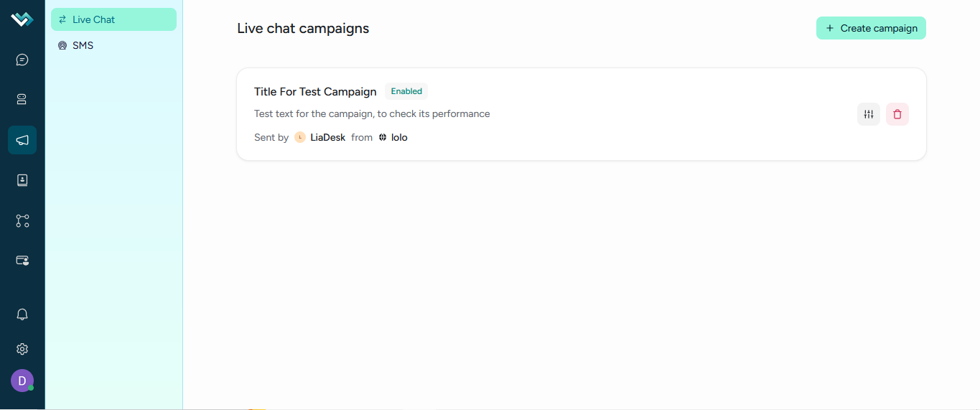
Task: Open the billing card icon
Action: point(22,260)
